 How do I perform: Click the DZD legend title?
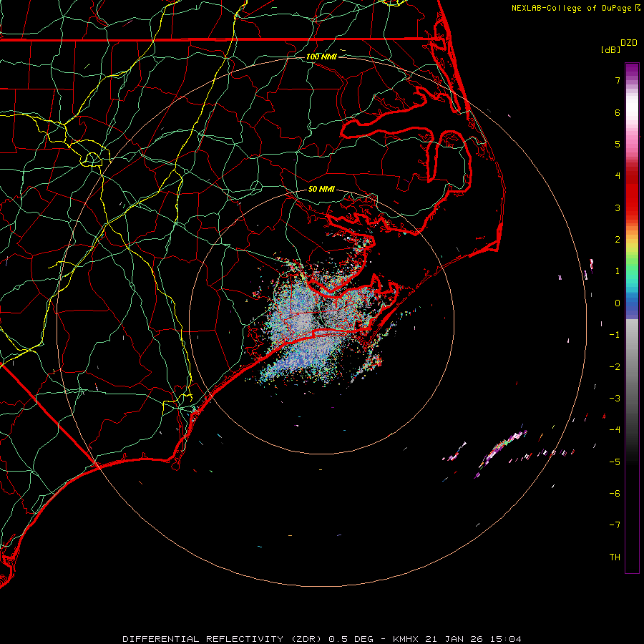coord(629,43)
